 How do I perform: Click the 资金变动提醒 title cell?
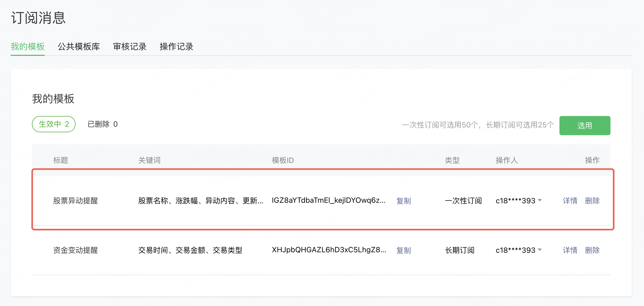pos(76,250)
